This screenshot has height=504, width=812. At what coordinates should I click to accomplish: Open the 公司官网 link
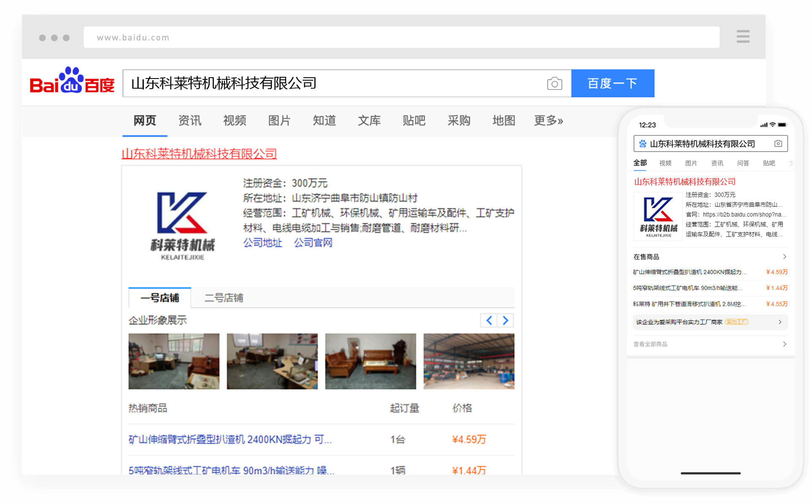[313, 243]
